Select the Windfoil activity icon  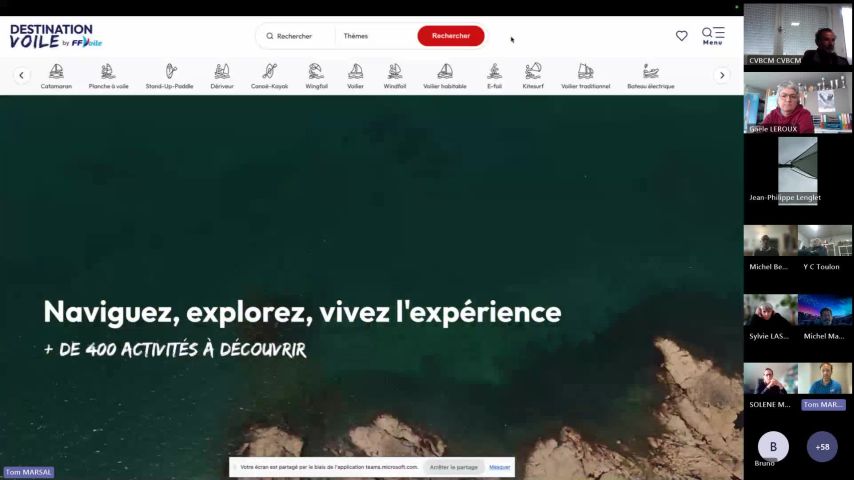[x=394, y=76]
